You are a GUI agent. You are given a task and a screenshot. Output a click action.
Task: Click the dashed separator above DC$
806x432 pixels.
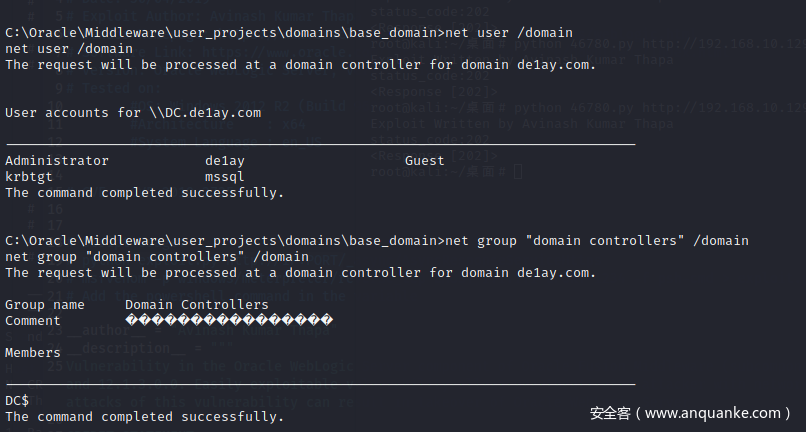tap(320, 383)
